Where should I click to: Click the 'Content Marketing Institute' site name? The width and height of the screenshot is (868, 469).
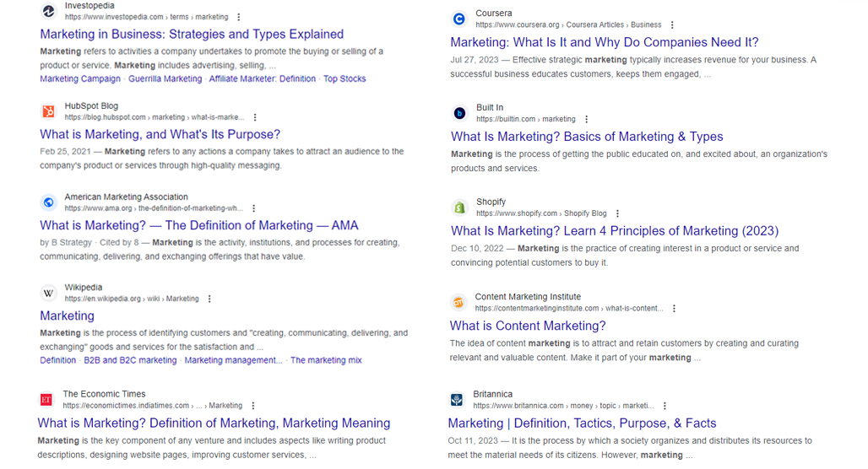click(528, 297)
